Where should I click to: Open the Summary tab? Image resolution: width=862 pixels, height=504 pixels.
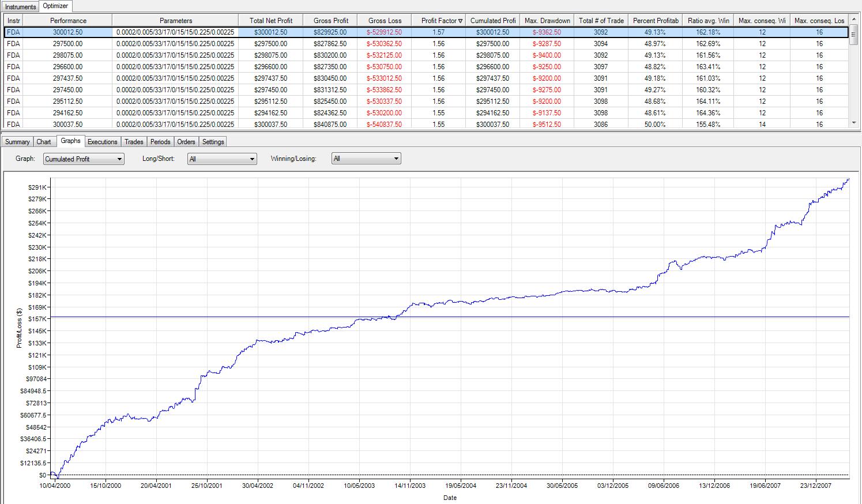[17, 142]
